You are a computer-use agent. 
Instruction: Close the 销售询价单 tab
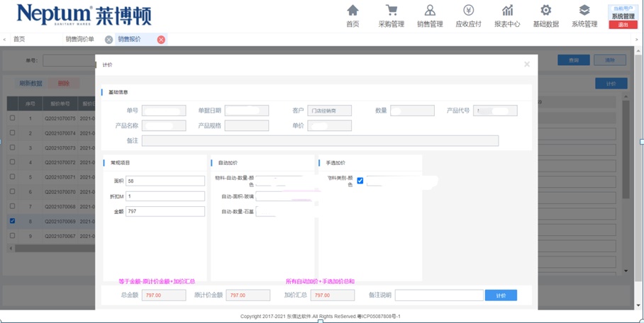click(109, 40)
